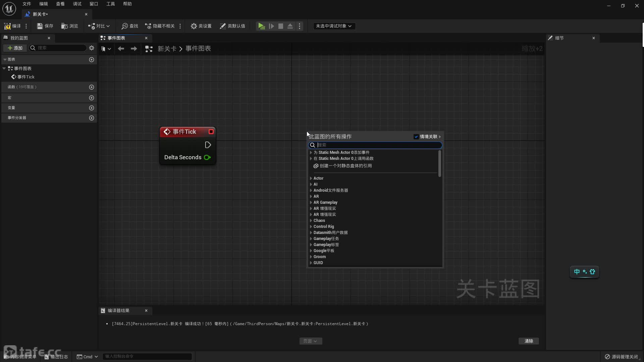This screenshot has height=362, width=644.
Task: Click the Tick execution output pin
Action: click(x=208, y=145)
